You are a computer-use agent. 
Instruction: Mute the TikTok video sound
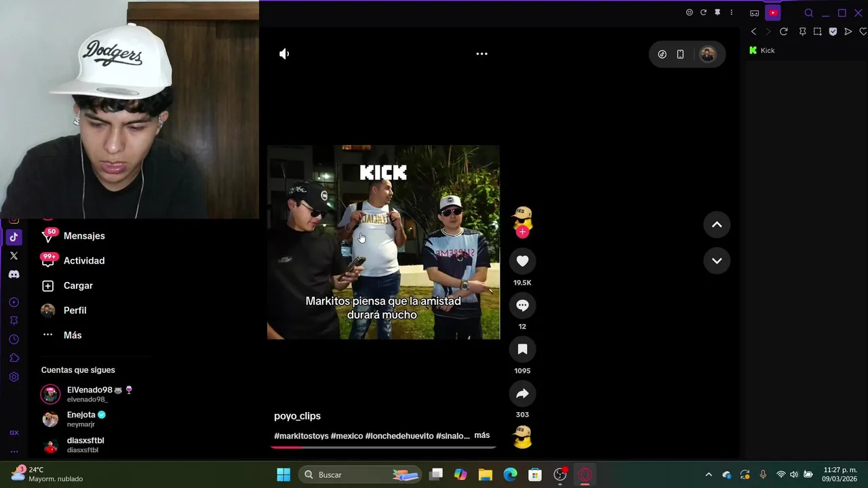click(x=284, y=54)
